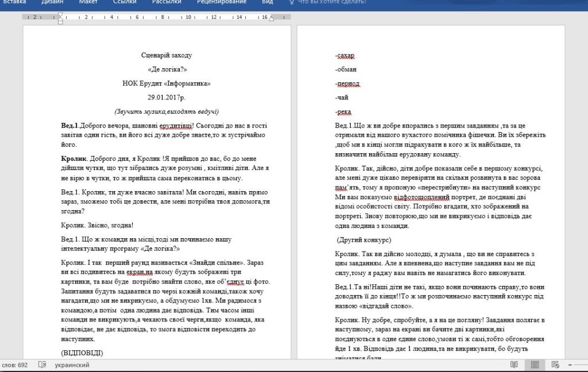Click the underlined misspelled word 'сахар'
The height and width of the screenshot is (372, 588).
click(x=346, y=56)
